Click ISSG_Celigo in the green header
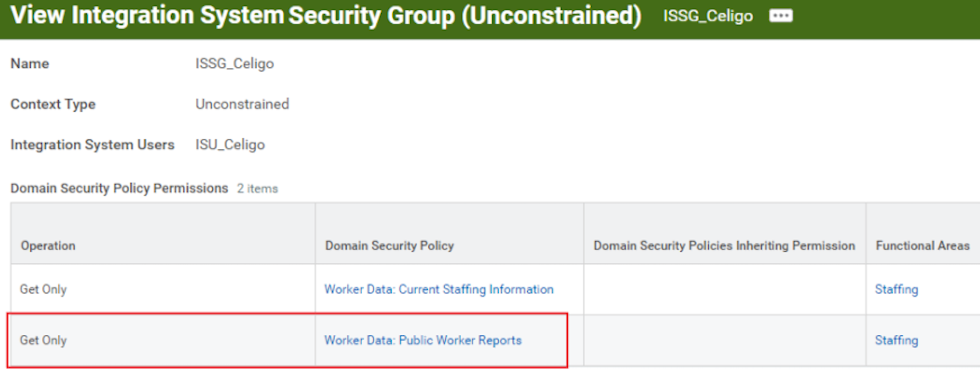 pos(708,16)
